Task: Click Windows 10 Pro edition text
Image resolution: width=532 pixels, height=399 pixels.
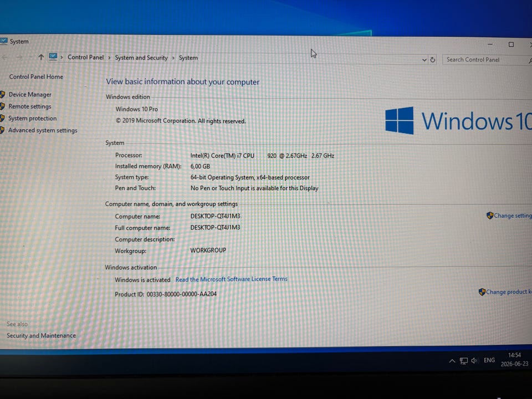Action: tap(137, 109)
